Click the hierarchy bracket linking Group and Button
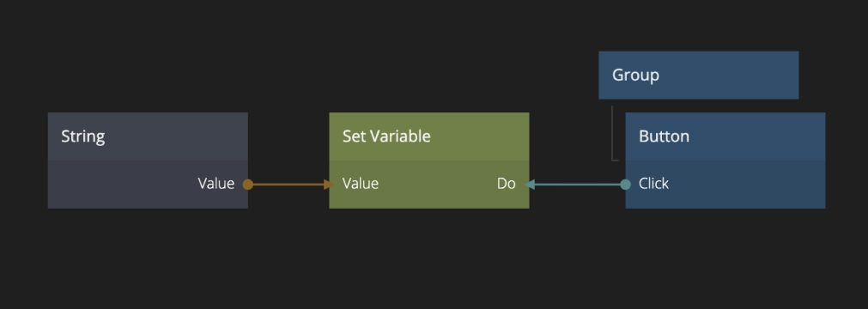This screenshot has height=309, width=868. 613,133
